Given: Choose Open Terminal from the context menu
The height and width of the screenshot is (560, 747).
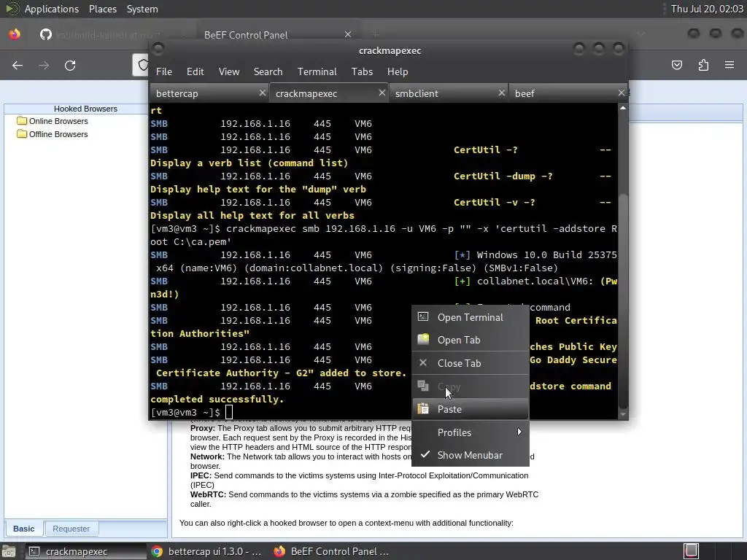Looking at the screenshot, I should click(x=471, y=317).
